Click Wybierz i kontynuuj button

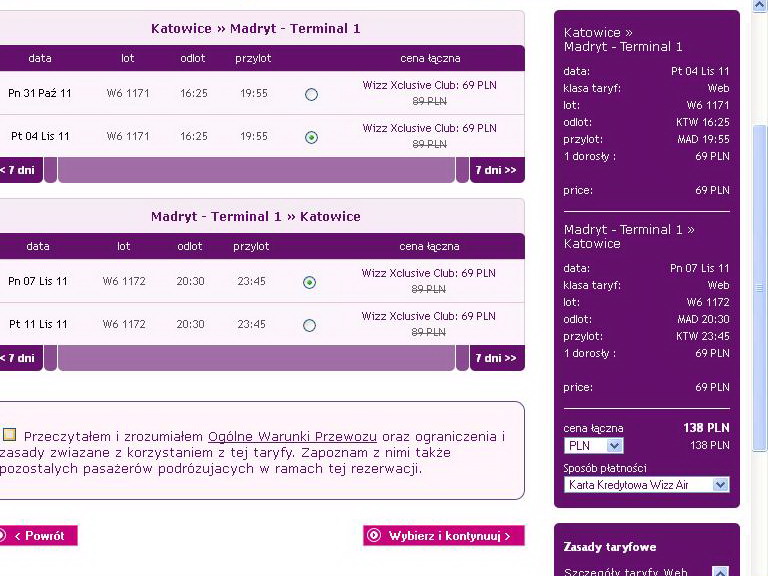[444, 536]
